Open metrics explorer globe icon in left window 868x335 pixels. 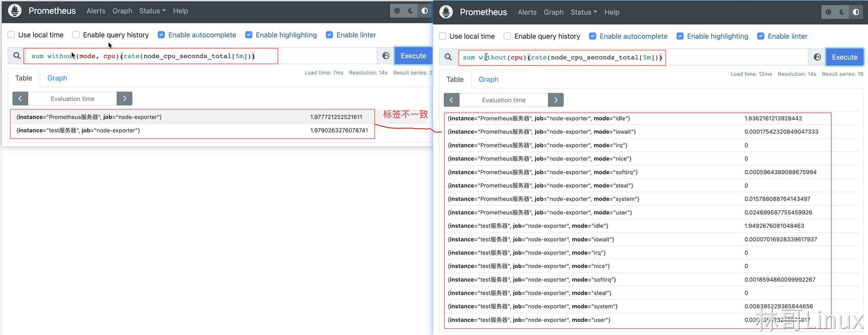click(x=386, y=56)
